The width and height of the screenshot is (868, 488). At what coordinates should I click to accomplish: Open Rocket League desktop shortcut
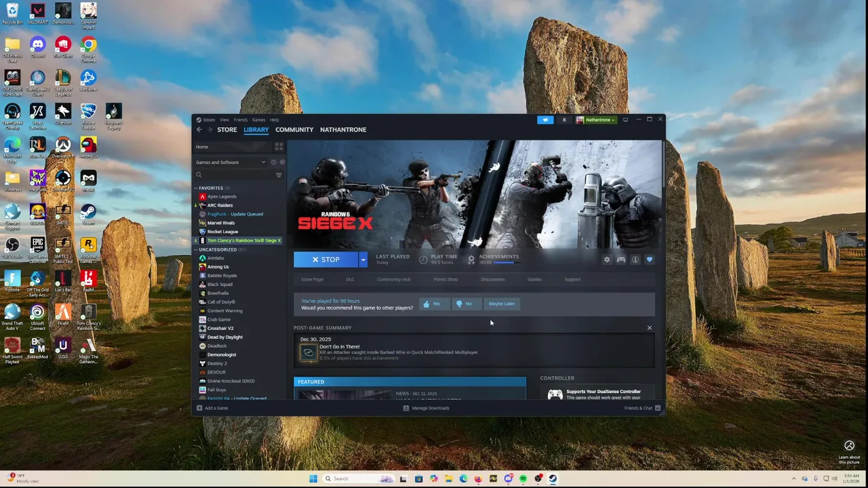point(88,115)
